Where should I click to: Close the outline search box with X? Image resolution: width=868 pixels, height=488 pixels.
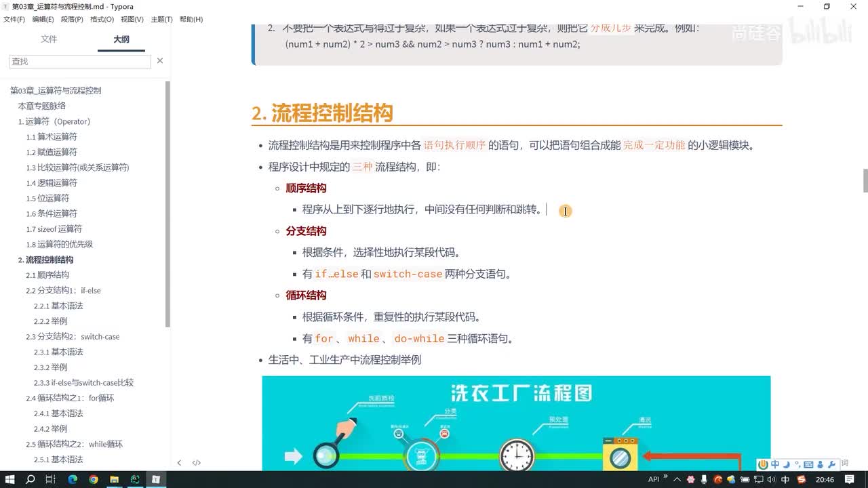pos(160,61)
